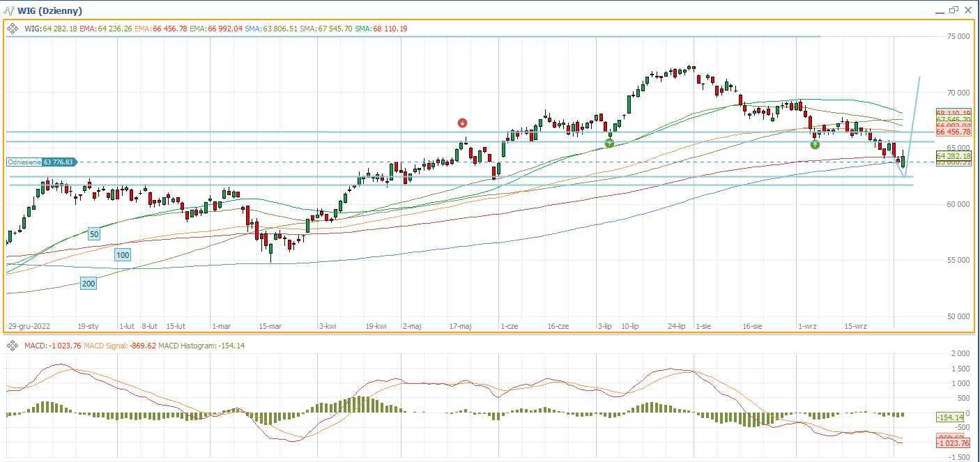Select the 200 moving average label
The height and width of the screenshot is (462, 980).
[89, 284]
